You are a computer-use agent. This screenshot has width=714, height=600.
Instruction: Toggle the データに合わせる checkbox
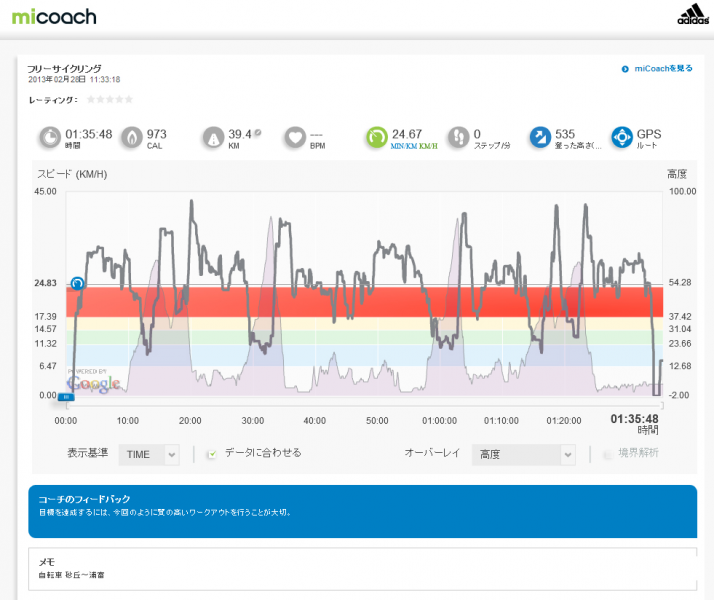[212, 454]
